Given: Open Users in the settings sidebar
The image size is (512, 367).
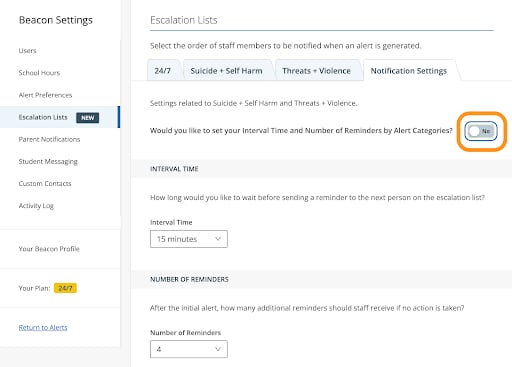Looking at the screenshot, I should click(27, 51).
